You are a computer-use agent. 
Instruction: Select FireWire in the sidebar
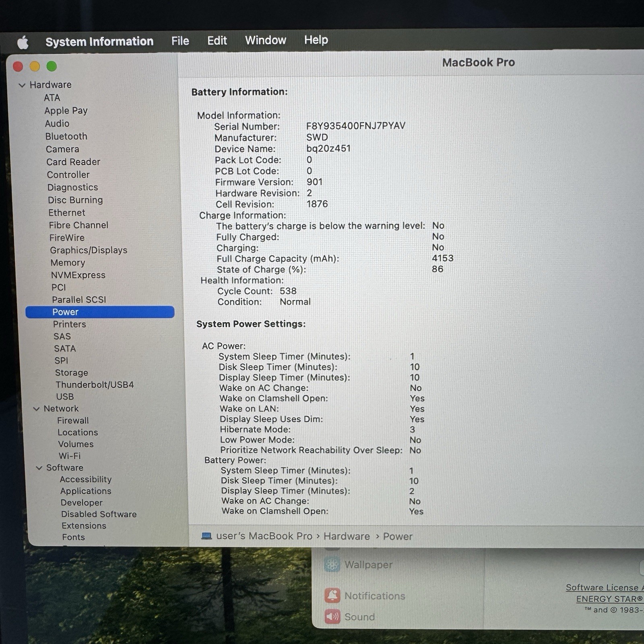click(67, 237)
